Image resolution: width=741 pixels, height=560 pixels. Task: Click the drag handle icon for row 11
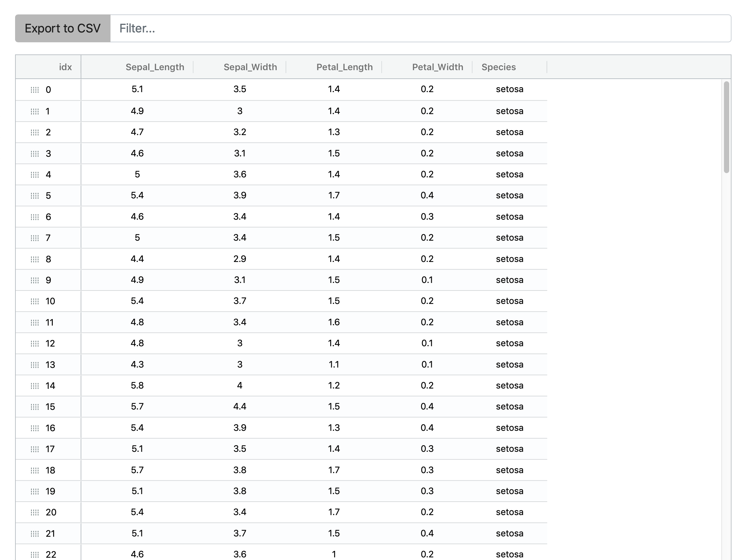(35, 323)
